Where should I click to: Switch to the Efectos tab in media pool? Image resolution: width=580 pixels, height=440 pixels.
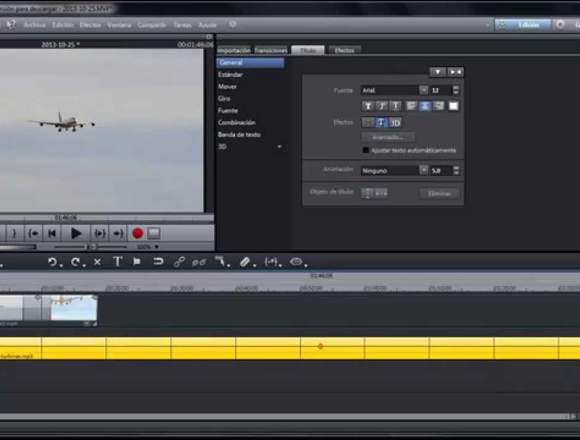click(x=344, y=50)
